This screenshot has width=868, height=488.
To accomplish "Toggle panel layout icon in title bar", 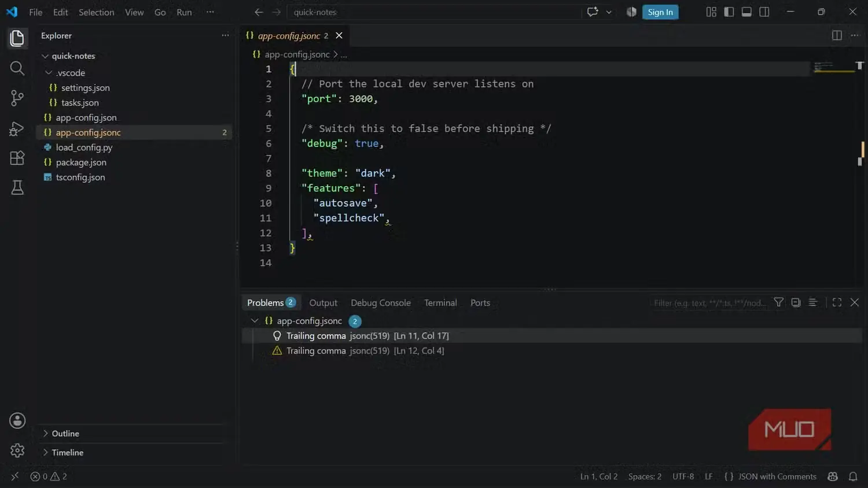I will click(x=746, y=12).
